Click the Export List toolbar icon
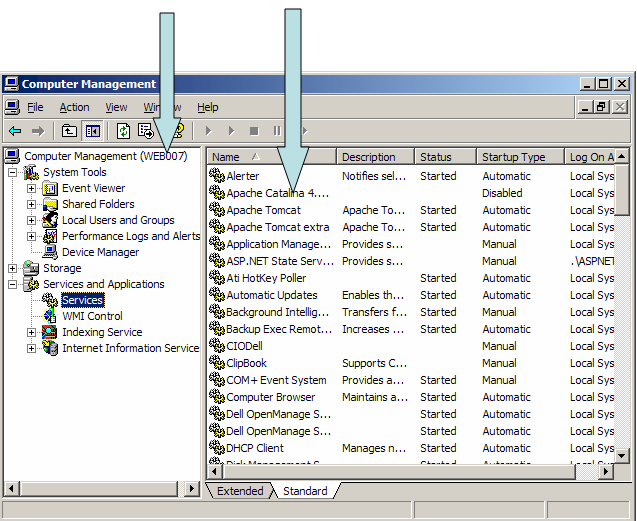The height and width of the screenshot is (521, 637). [145, 131]
